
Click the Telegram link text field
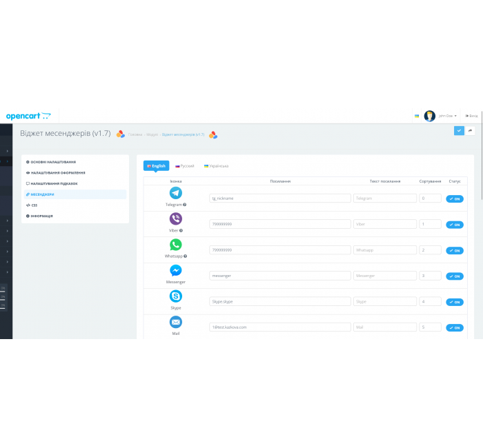tap(385, 198)
